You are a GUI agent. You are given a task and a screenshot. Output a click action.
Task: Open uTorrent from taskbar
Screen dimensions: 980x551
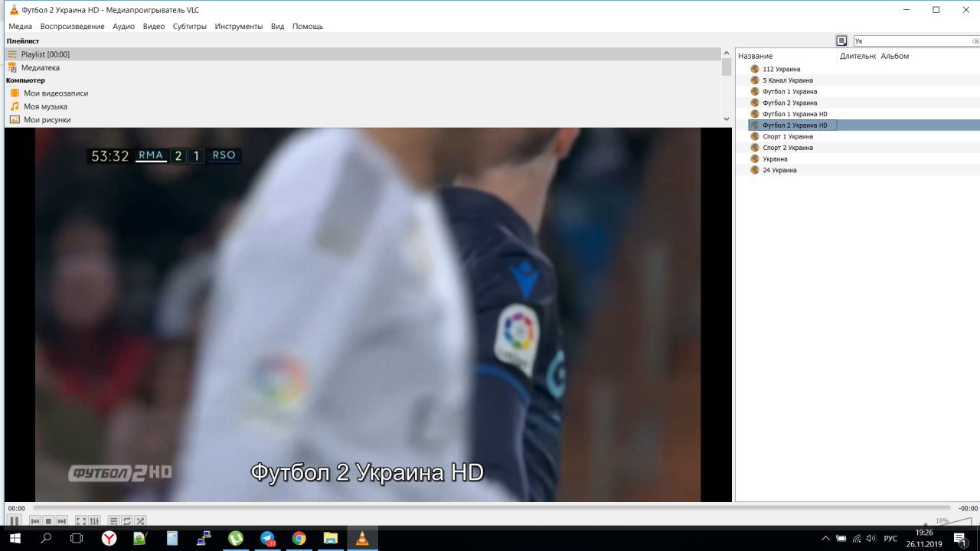click(x=236, y=539)
